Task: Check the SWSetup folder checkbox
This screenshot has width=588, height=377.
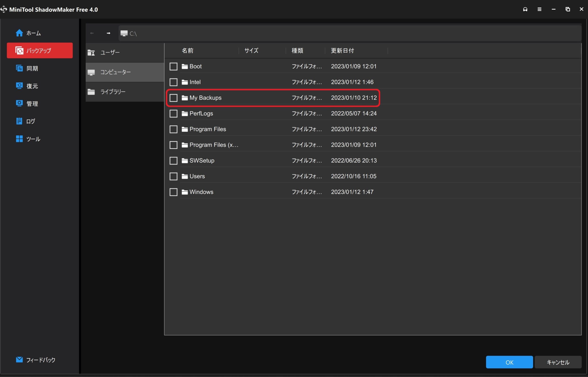Action: [173, 161]
